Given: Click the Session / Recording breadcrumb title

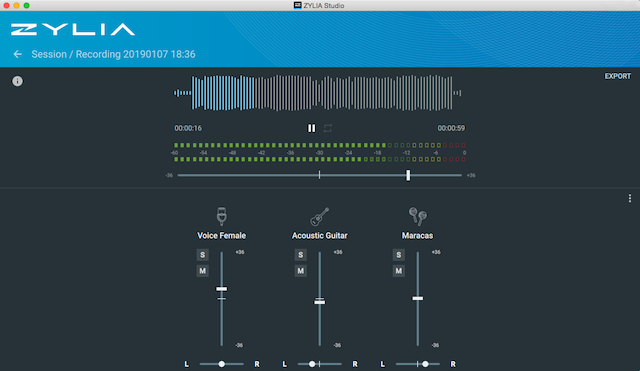Looking at the screenshot, I should [x=113, y=54].
